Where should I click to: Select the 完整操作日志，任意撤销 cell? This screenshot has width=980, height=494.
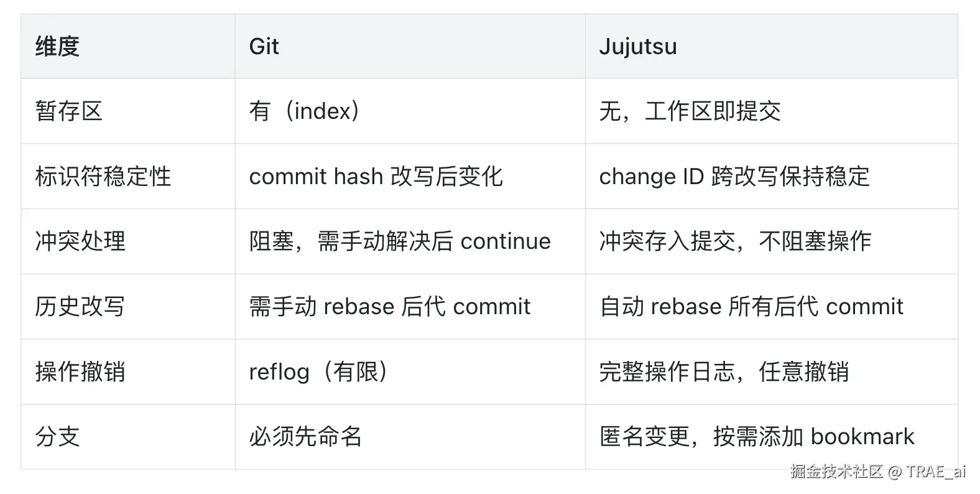coord(723,372)
